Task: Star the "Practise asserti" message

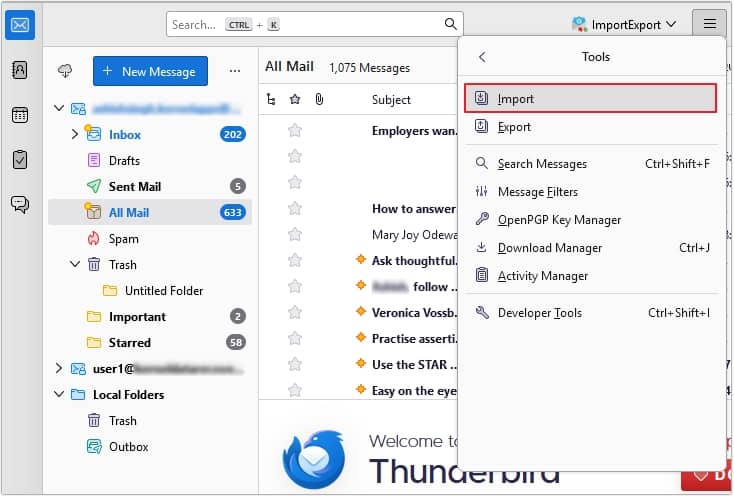Action: pyautogui.click(x=295, y=338)
